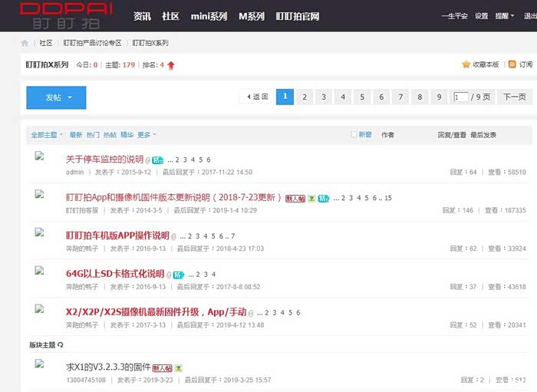The image size is (537, 392).
Task: Expand the 发帖 post button dropdown
Action: pyautogui.click(x=70, y=97)
